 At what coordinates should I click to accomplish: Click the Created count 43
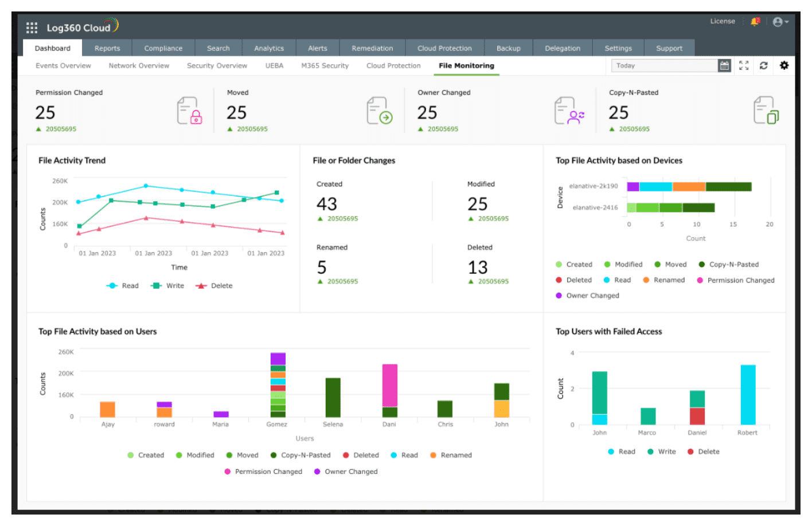tap(327, 204)
